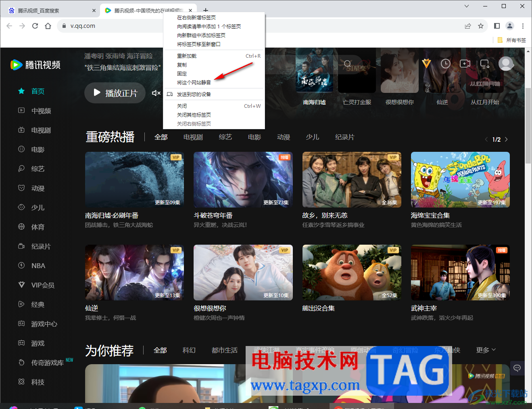Open the 纪录片 sidebar icon
The width and height of the screenshot is (532, 409).
click(x=21, y=246)
